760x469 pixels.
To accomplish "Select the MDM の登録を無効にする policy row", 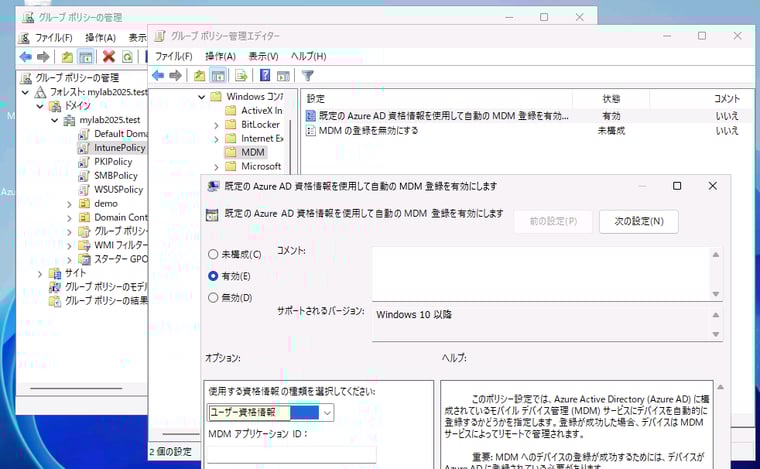I will (x=528, y=130).
